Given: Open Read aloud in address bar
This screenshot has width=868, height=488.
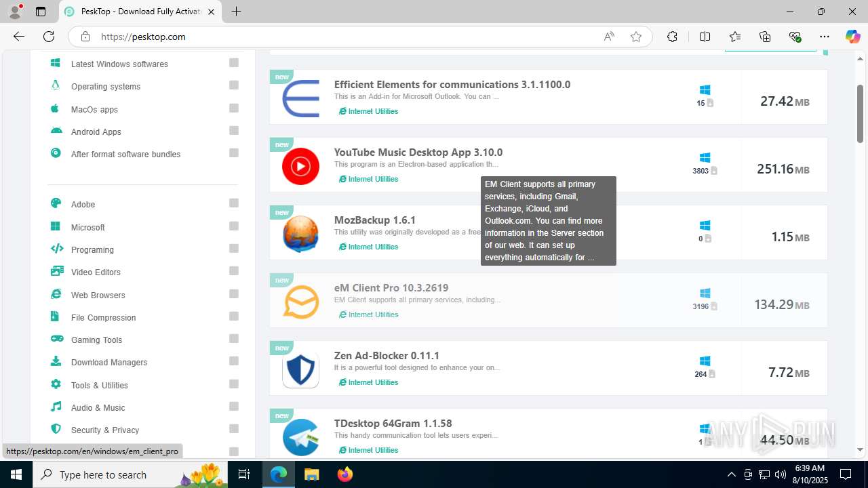Looking at the screenshot, I should coord(609,37).
